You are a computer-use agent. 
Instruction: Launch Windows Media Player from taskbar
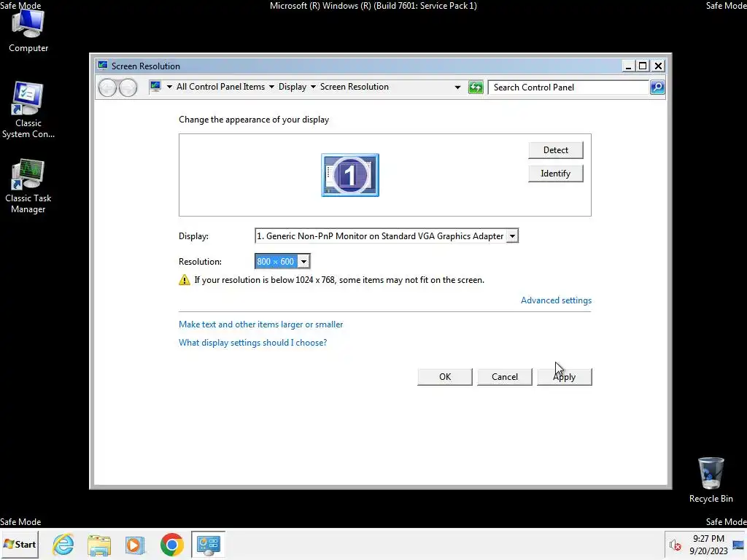(135, 544)
